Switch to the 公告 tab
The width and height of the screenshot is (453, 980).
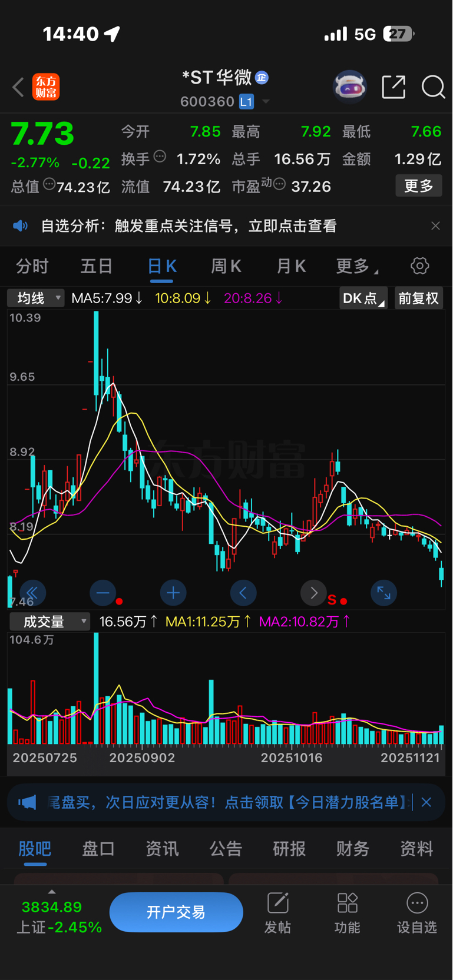point(226,849)
